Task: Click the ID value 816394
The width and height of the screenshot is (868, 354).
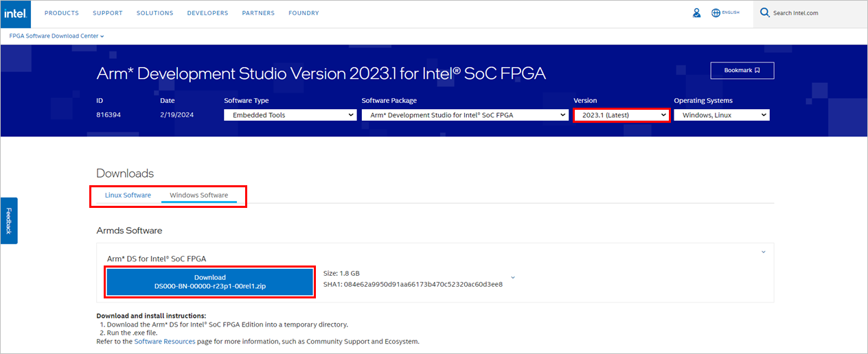Action: click(x=108, y=115)
